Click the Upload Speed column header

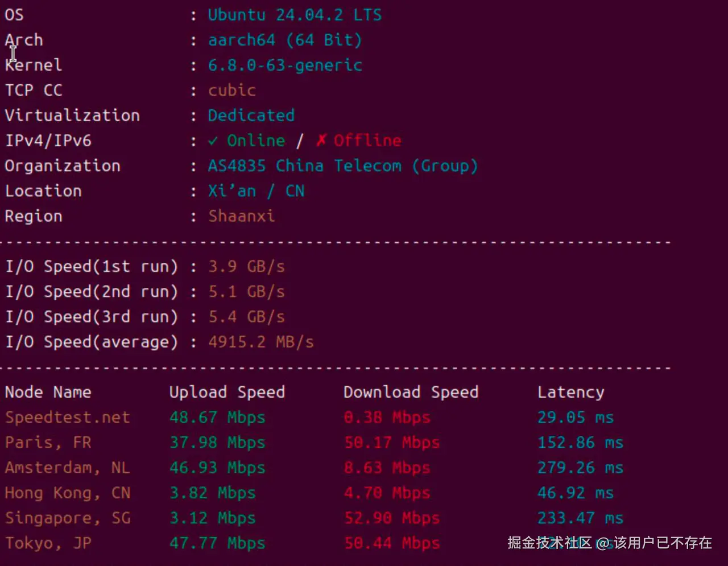(227, 392)
